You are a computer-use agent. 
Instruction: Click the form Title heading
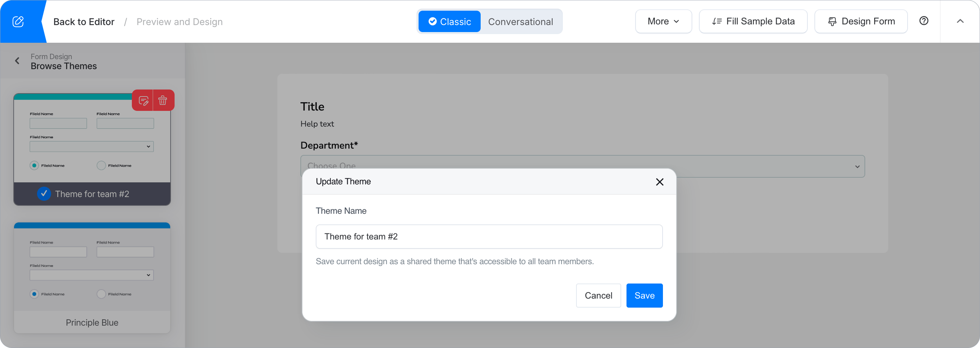pos(312,107)
